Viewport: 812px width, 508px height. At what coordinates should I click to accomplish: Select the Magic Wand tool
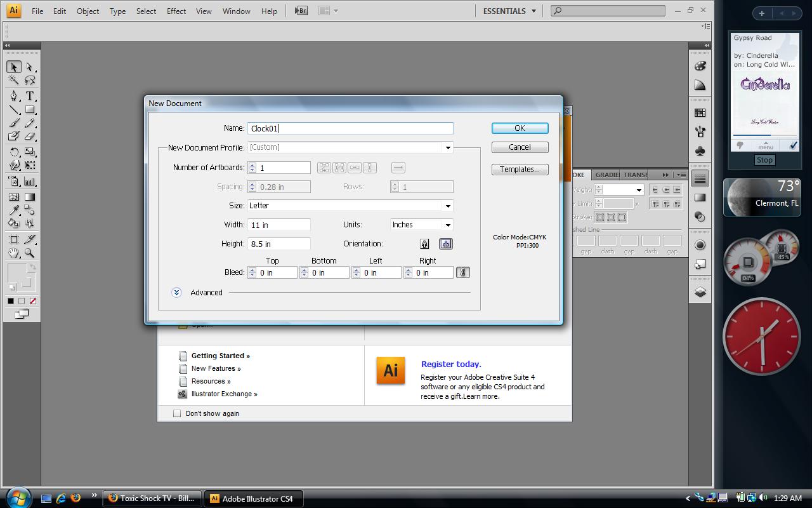[14, 80]
